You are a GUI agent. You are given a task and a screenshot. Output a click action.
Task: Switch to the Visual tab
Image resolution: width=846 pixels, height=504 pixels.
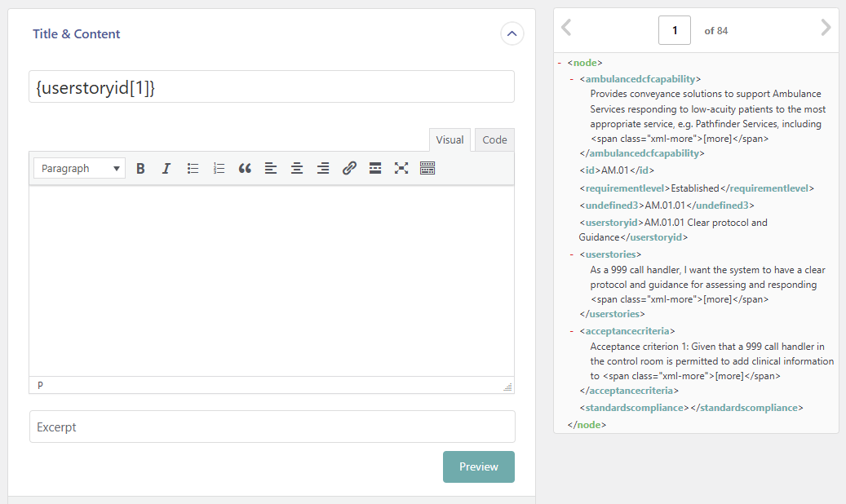pos(450,139)
